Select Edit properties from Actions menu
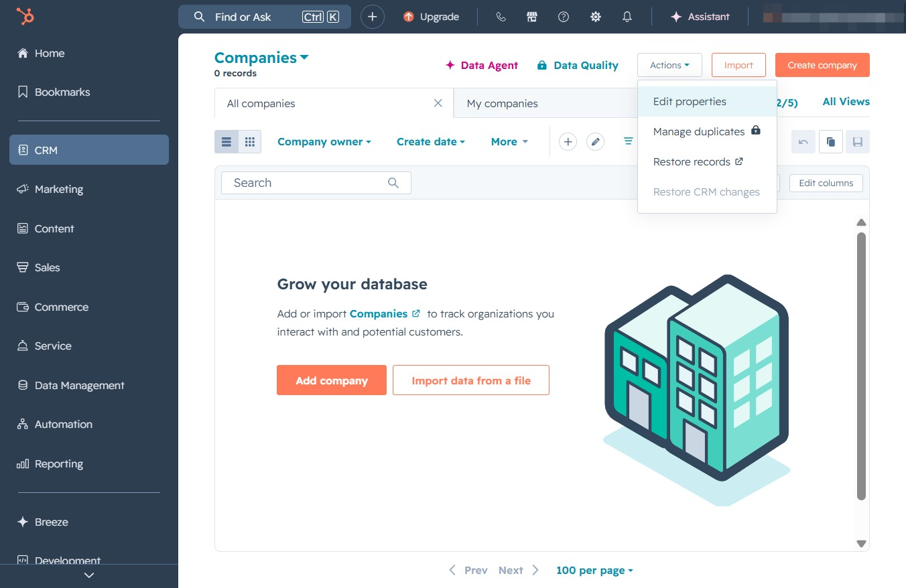The image size is (906, 588). coord(707,102)
